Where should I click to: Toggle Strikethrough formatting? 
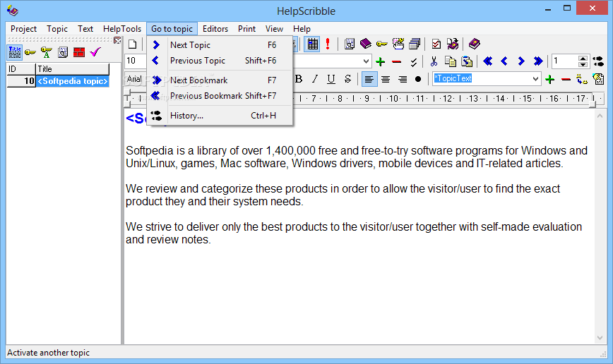point(347,79)
